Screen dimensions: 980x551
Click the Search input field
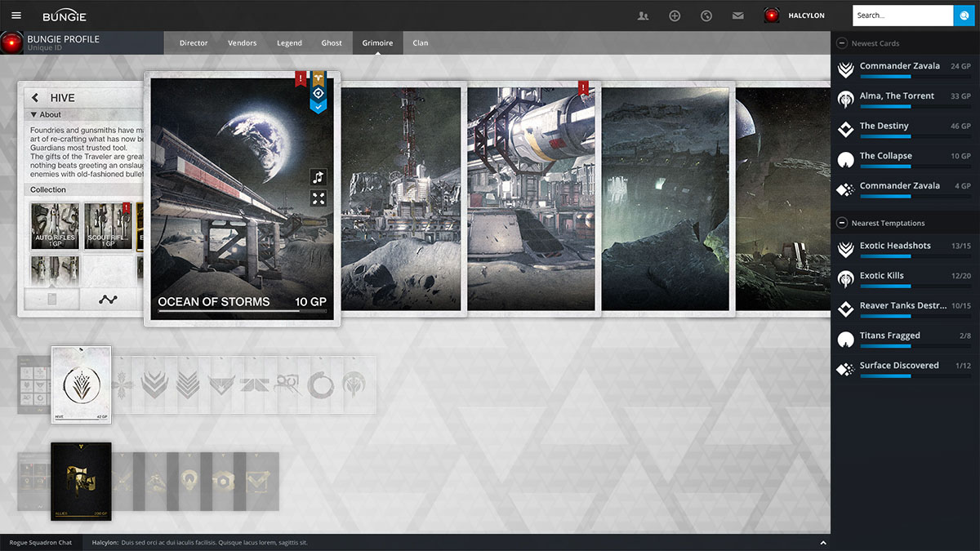tap(902, 16)
